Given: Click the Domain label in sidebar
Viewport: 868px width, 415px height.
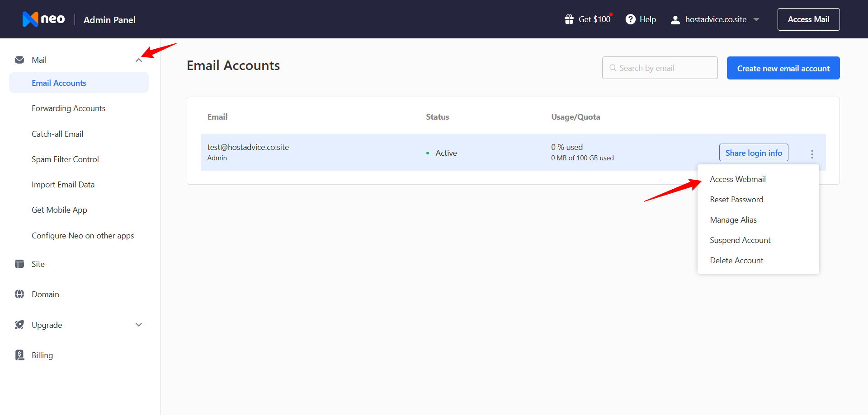Looking at the screenshot, I should pos(45,294).
